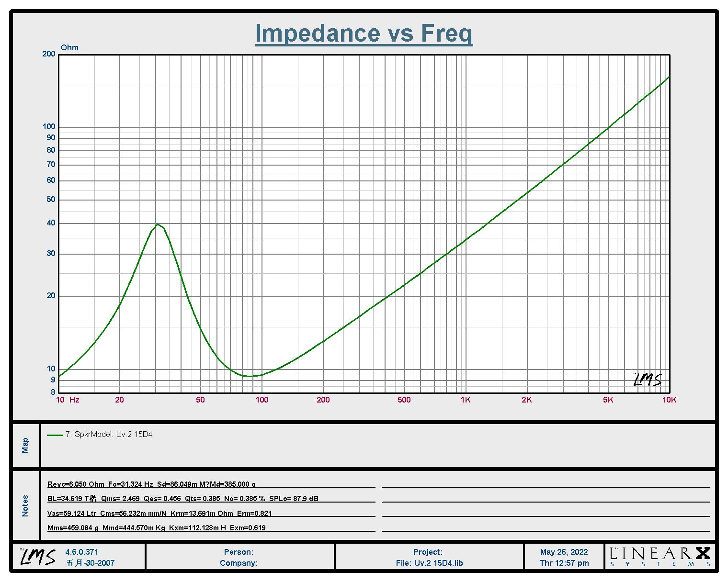
Task: Click the time Thr 12:57 pm
Action: coord(564,563)
